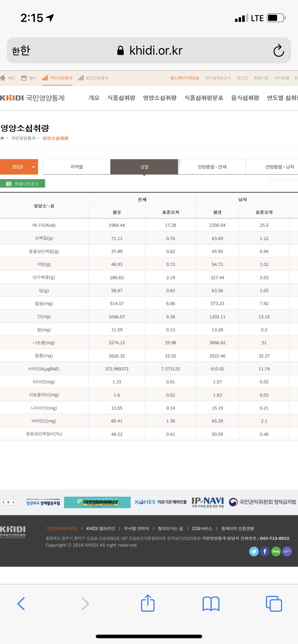Screen dimensions: 298x644
Task: Open the Twitter icon in footer
Action: (254, 551)
